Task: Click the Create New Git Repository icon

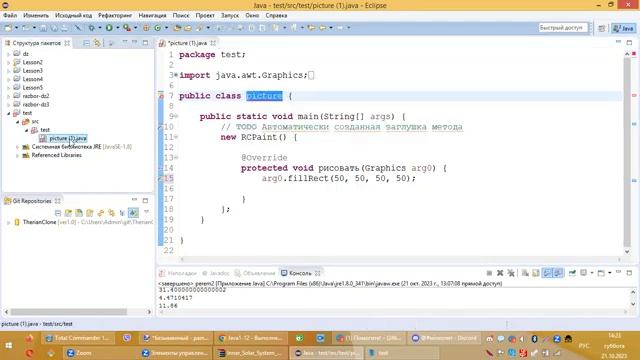Action: tap(90, 213)
